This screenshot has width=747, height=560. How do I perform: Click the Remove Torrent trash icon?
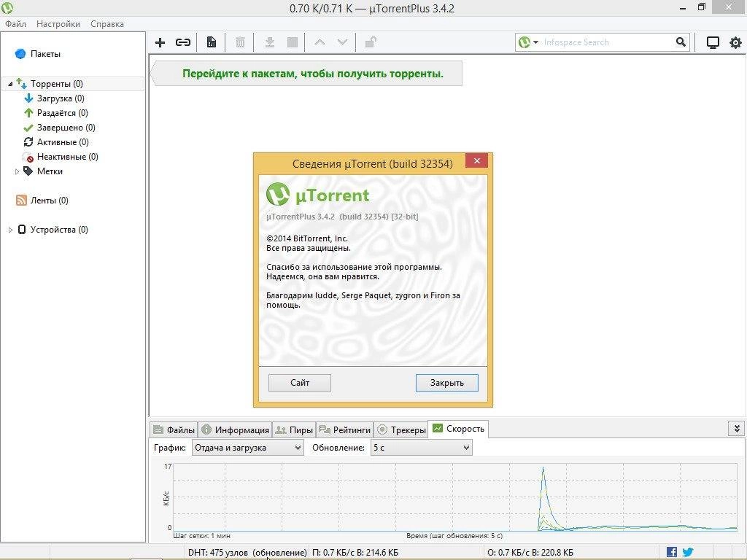[240, 42]
